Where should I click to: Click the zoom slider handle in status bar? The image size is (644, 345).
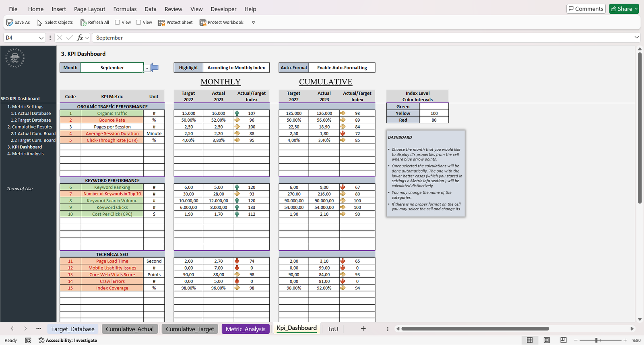click(x=596, y=340)
